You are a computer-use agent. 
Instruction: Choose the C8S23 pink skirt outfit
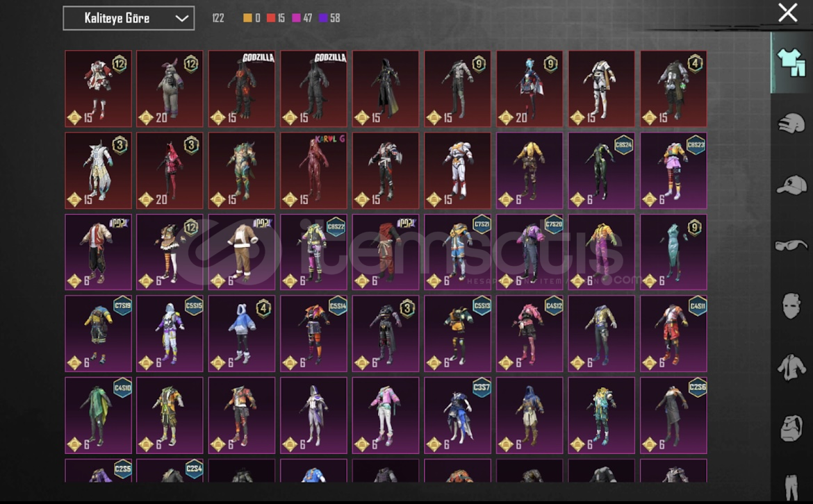[673, 170]
